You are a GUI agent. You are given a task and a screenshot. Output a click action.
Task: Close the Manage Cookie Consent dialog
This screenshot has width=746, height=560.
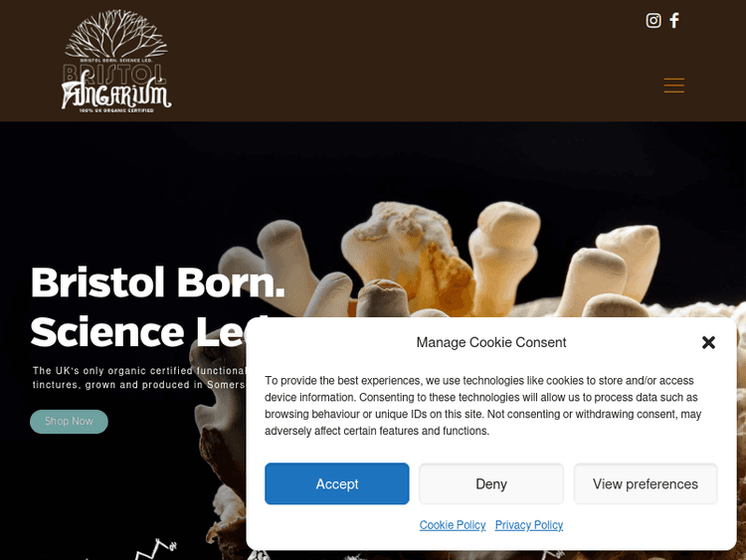coord(708,342)
